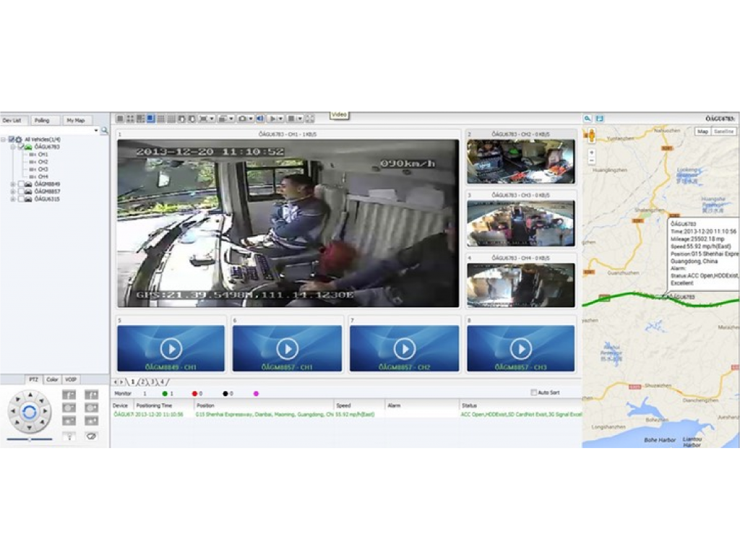
Task: Tilt the PTZ camera up
Action: 30,395
